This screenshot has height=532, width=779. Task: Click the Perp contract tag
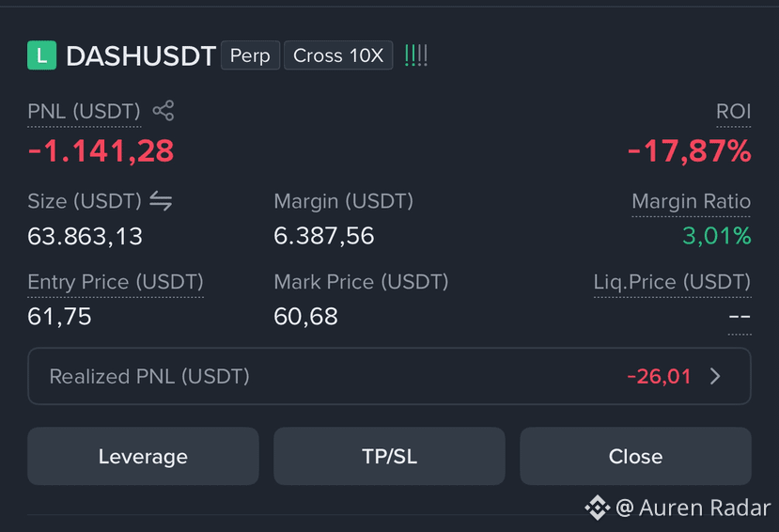point(250,55)
